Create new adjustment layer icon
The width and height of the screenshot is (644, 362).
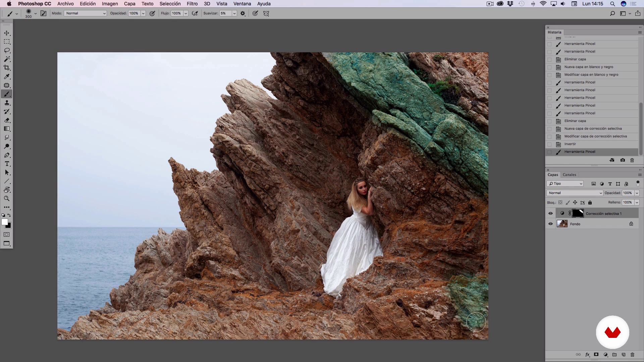[605, 355]
